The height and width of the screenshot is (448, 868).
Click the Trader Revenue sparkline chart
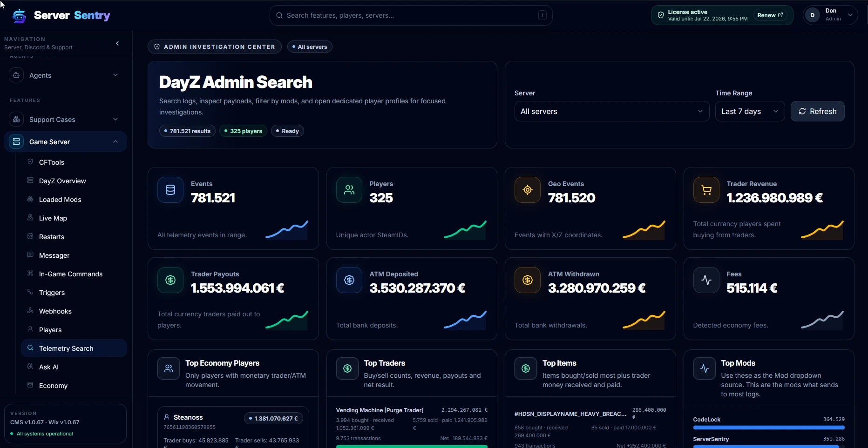(822, 230)
